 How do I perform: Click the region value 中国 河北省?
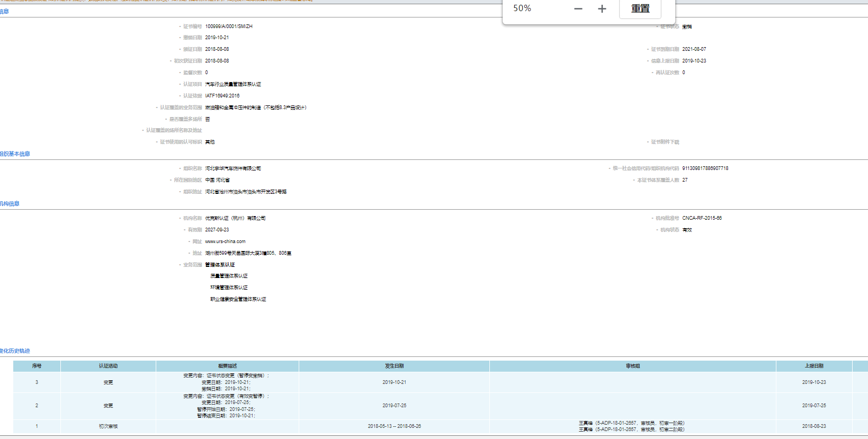[217, 180]
